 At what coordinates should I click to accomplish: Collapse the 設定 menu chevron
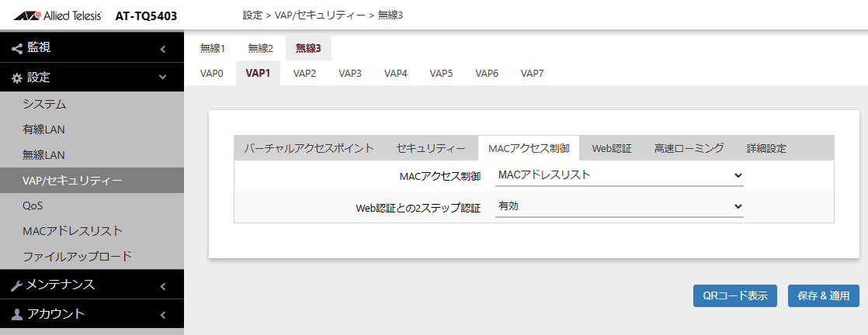pyautogui.click(x=163, y=78)
